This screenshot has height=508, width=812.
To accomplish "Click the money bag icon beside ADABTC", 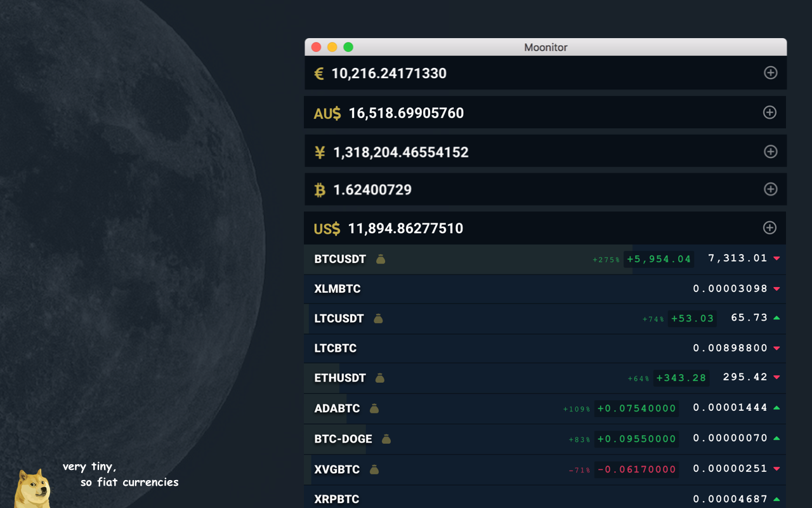I will (374, 408).
